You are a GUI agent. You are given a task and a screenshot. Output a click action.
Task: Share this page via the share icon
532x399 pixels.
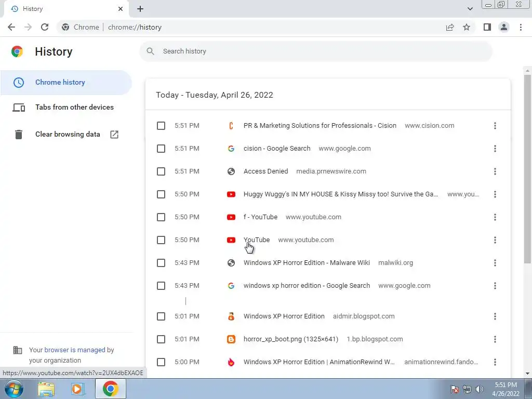click(450, 27)
